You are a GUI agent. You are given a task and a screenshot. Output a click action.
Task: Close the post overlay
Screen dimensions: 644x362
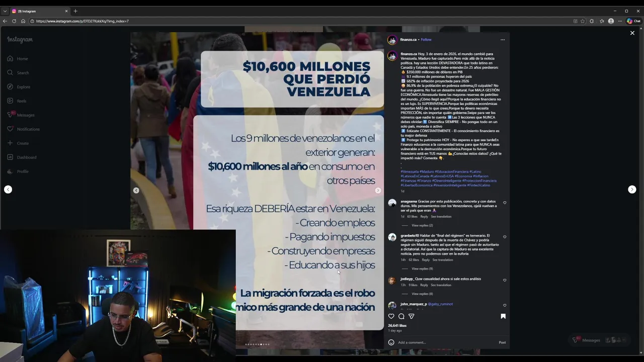tap(632, 33)
